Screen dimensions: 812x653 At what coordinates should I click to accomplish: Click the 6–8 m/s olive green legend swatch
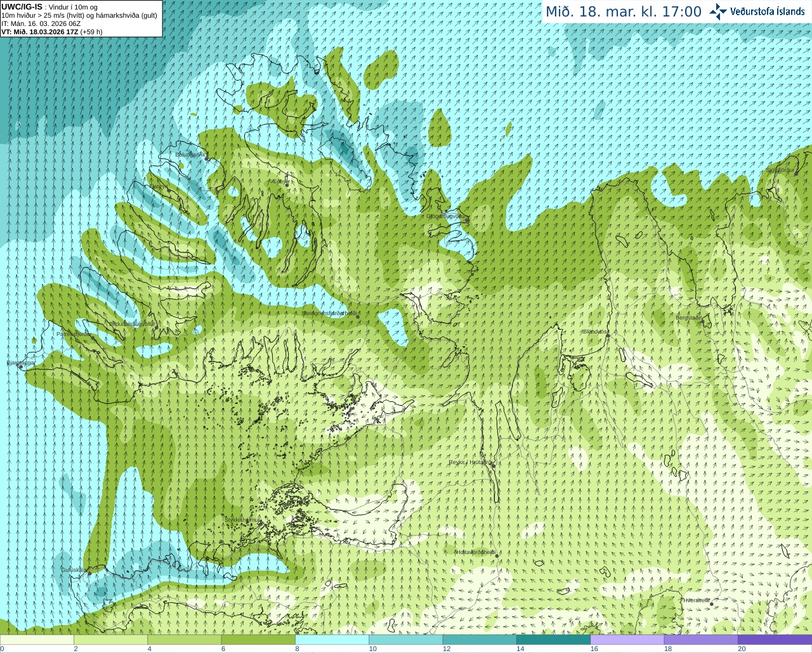pos(258,640)
